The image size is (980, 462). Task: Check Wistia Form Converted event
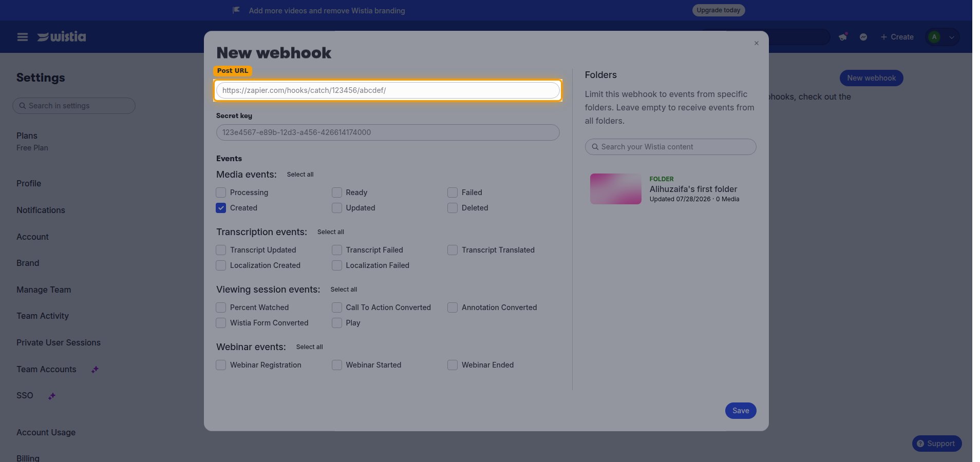pyautogui.click(x=221, y=323)
